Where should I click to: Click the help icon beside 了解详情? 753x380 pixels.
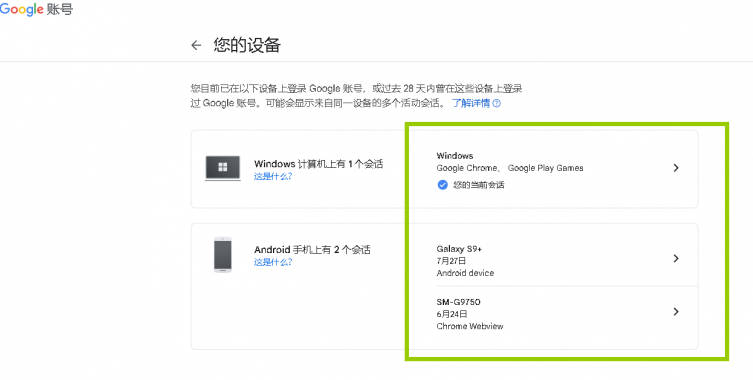(x=497, y=103)
